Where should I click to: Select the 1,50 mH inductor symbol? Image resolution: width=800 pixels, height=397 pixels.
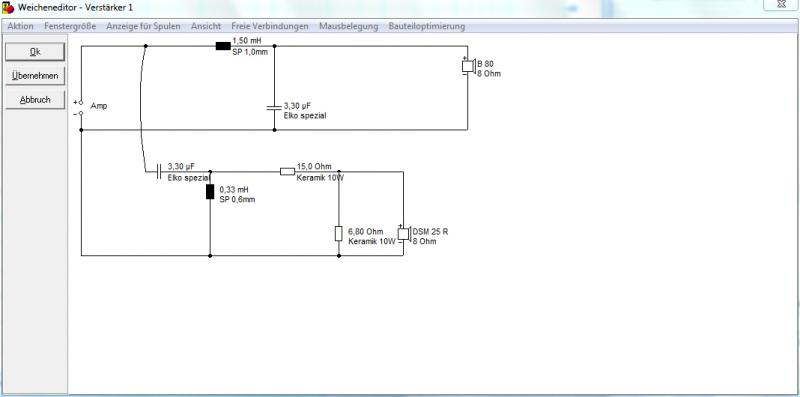223,46
